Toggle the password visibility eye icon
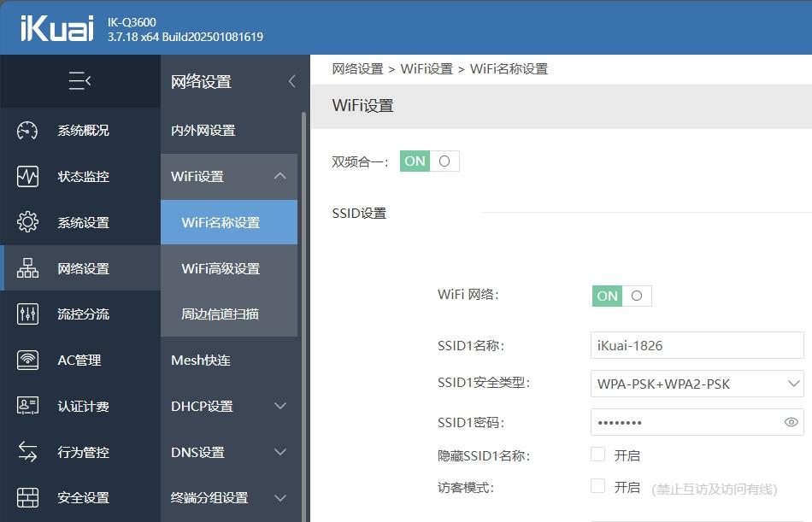The height and width of the screenshot is (522, 812). point(791,422)
